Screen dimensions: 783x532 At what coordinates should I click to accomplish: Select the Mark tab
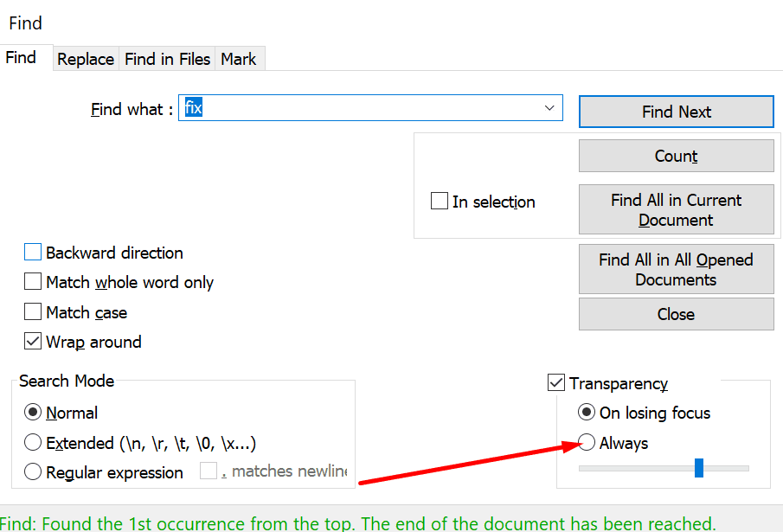[x=239, y=59]
